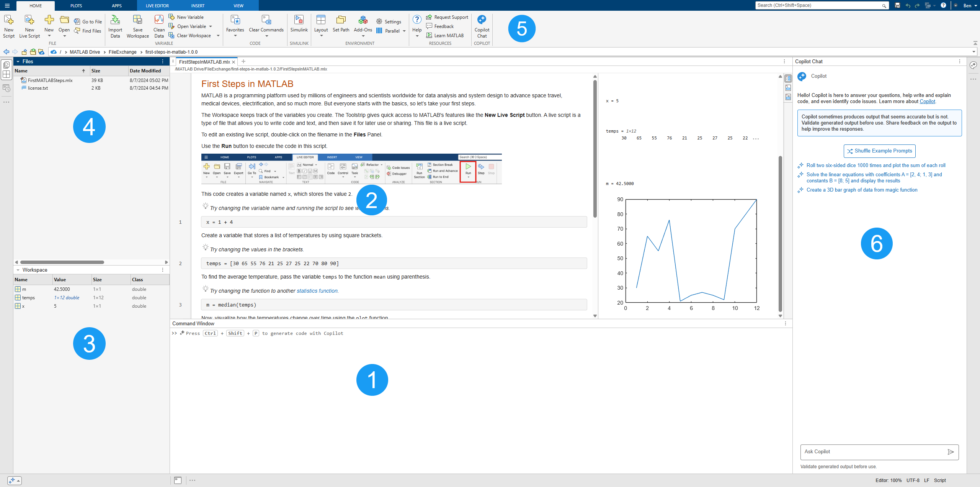Switch to output on right view
This screenshot has width=980, height=487.
click(x=788, y=79)
